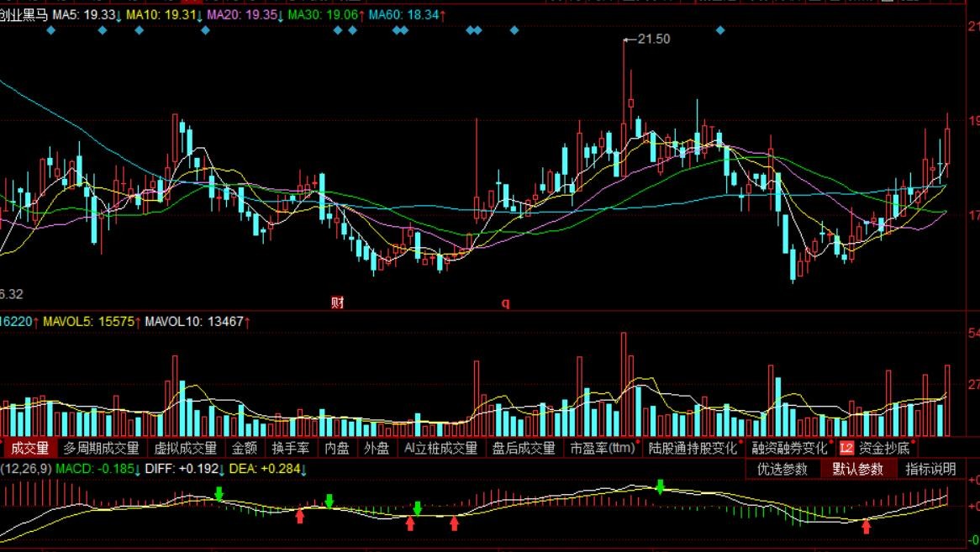Click the red q marker on the chart
This screenshot has height=552, width=980.
(506, 303)
